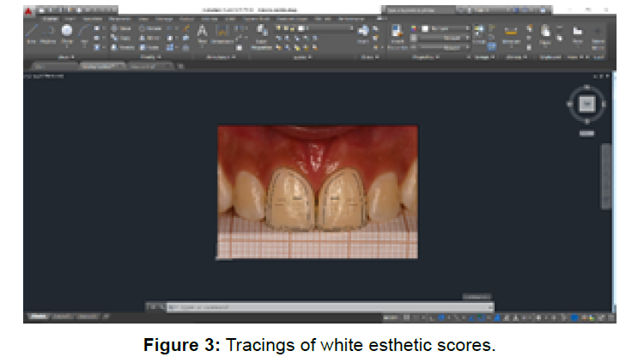
Task: Switch to the Home ribbon tab
Action: coord(52,18)
